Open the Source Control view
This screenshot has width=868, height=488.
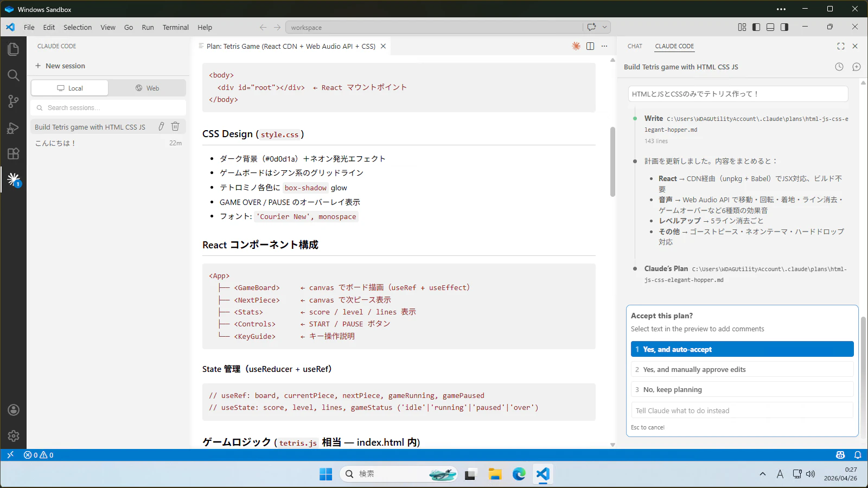(x=14, y=101)
